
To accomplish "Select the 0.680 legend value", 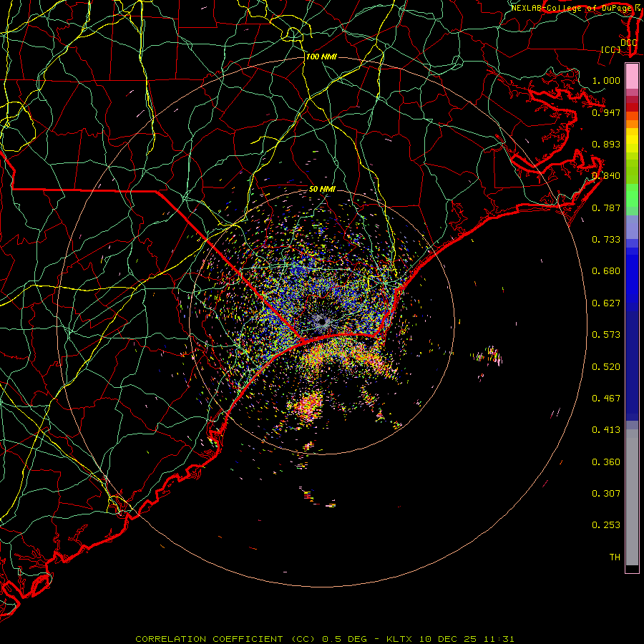I will pos(606,271).
